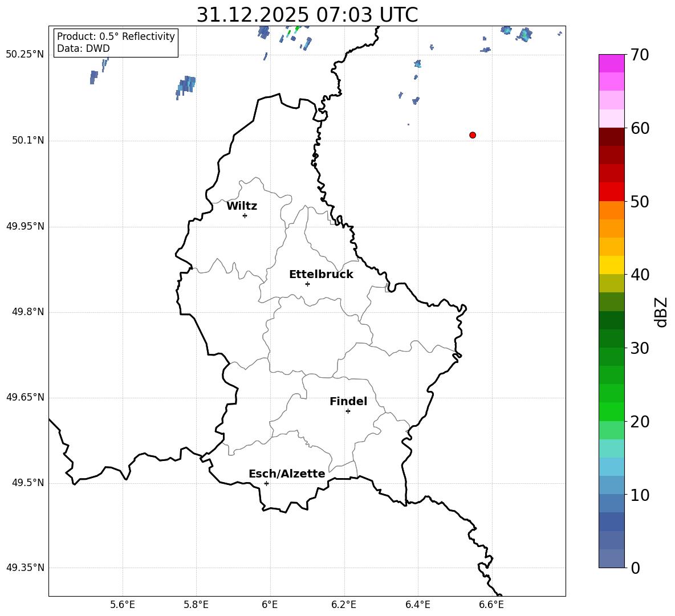Pick the magenta swatch just below 70 dBZ
Screen dimensions: 675x616
pos(612,63)
